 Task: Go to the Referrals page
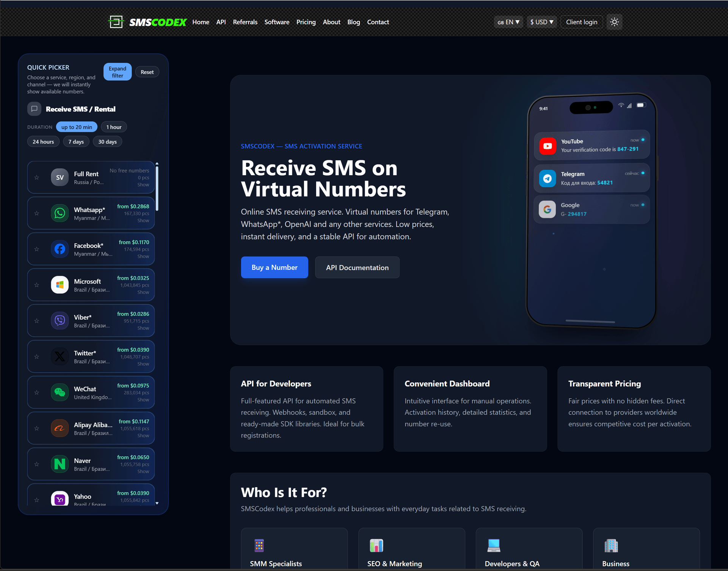point(245,22)
